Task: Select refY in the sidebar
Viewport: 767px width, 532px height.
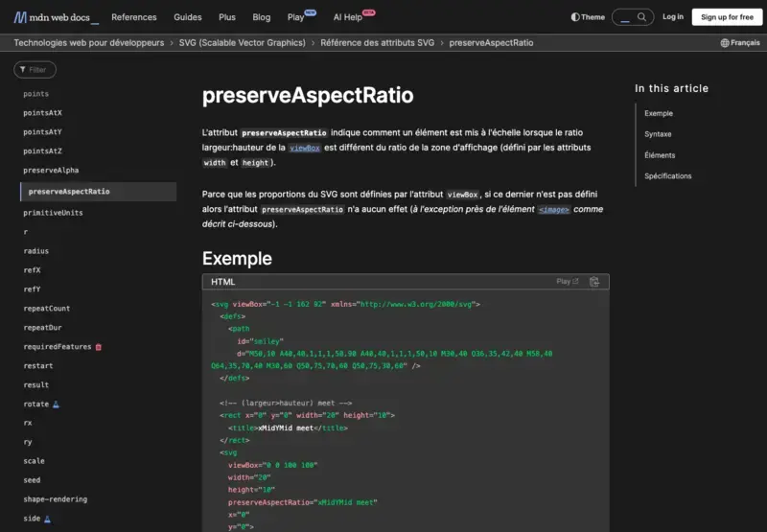Action: [32, 289]
